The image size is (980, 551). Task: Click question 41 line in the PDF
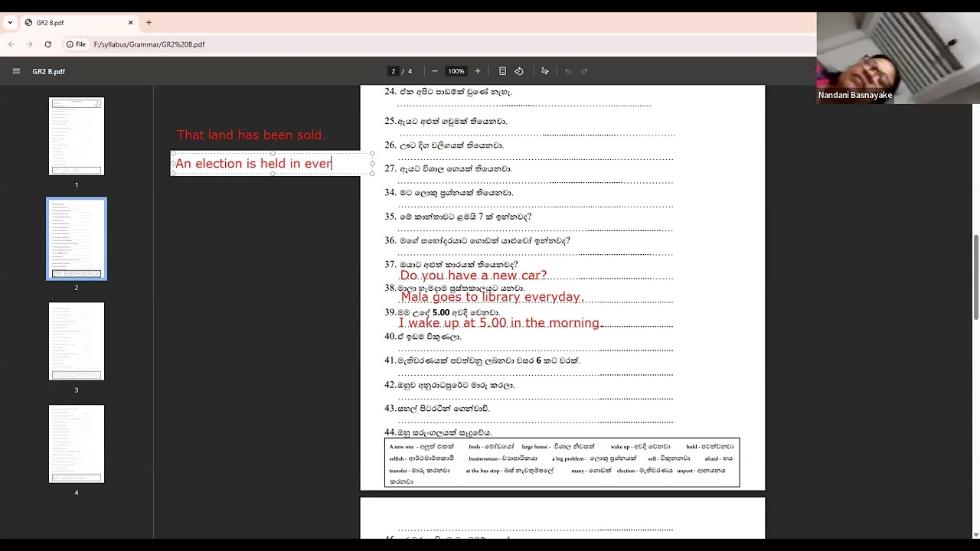point(482,360)
